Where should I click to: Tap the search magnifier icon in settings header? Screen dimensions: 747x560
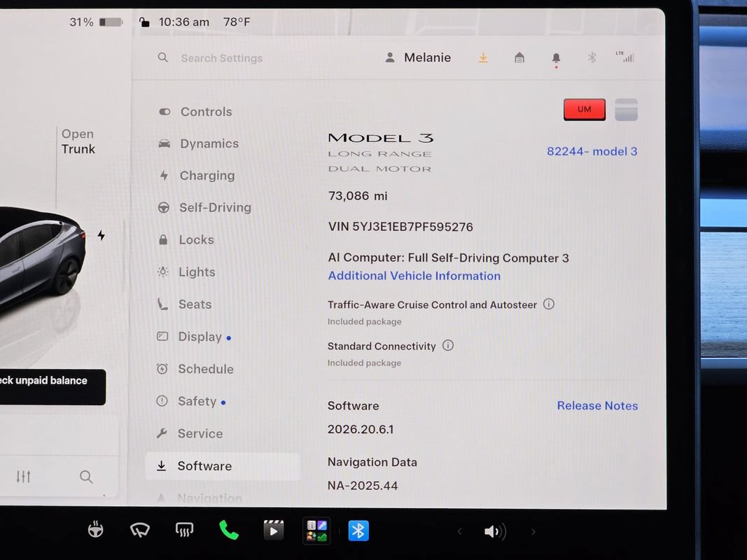coord(163,57)
